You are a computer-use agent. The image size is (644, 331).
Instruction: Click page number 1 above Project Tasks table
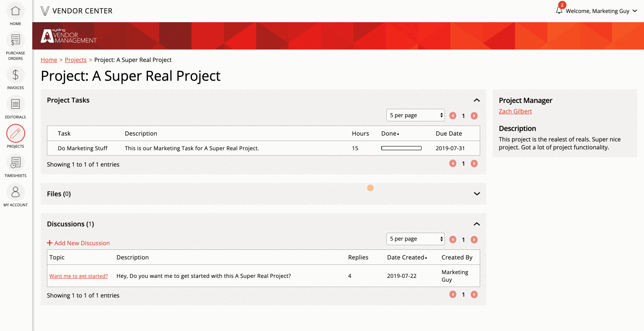463,116
